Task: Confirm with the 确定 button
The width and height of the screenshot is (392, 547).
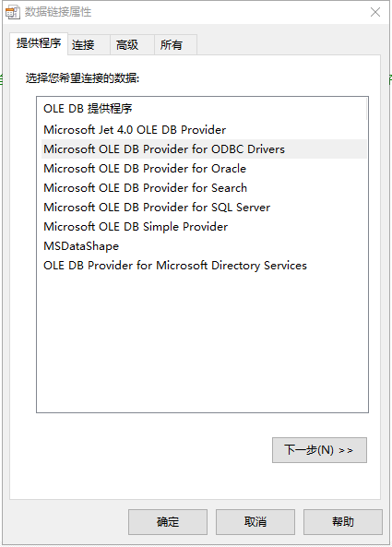Action: click(x=168, y=522)
